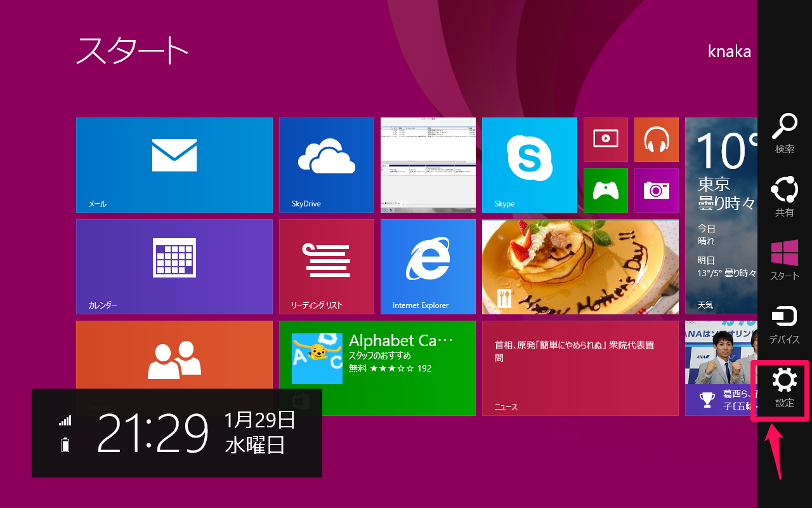Screen dimensions: 812x508
Task: Click the 21:29 clock display
Action: point(153,433)
